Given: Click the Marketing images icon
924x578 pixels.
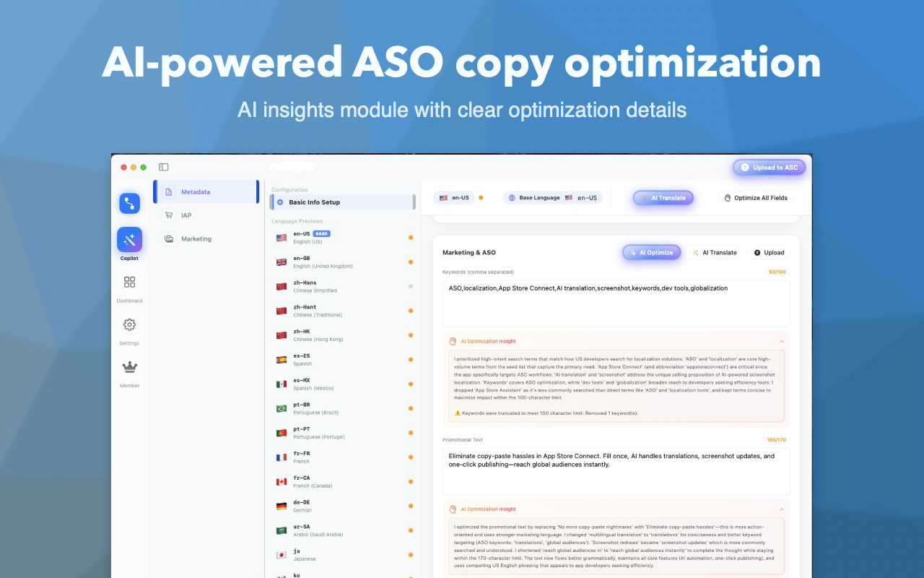Looking at the screenshot, I should 169,238.
